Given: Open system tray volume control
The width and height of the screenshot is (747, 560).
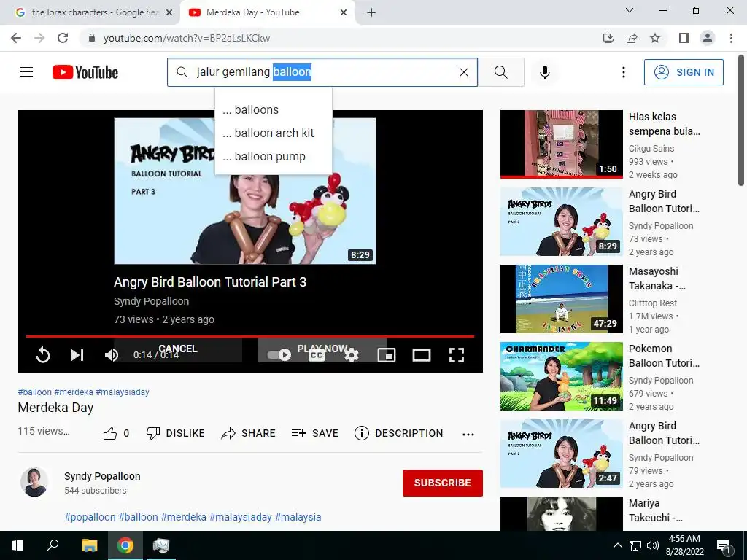Looking at the screenshot, I should tap(653, 545).
